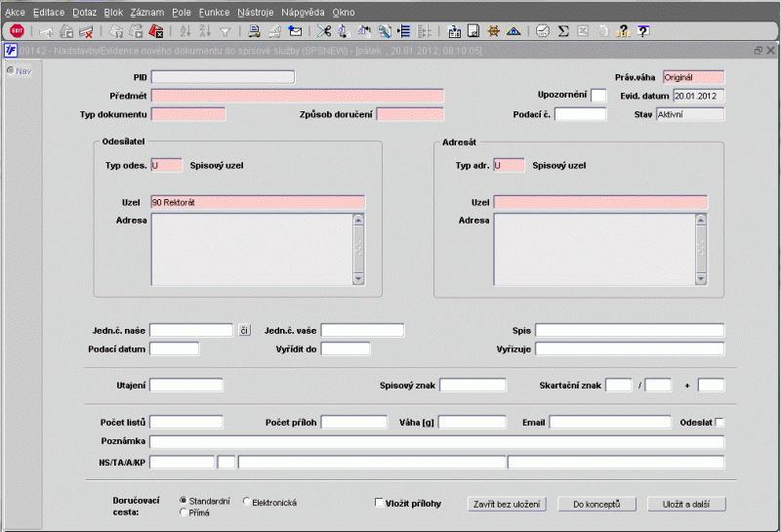Open the Blok menu
The width and height of the screenshot is (781, 532).
pyautogui.click(x=113, y=13)
